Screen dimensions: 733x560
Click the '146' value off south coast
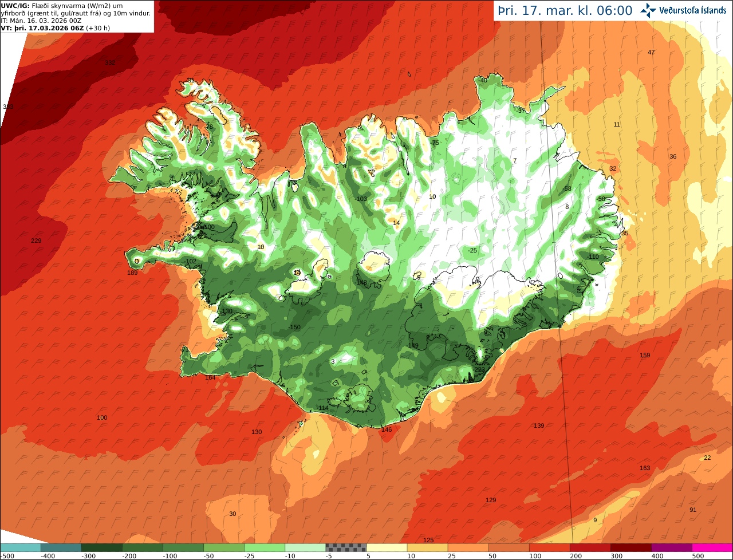[x=387, y=429]
